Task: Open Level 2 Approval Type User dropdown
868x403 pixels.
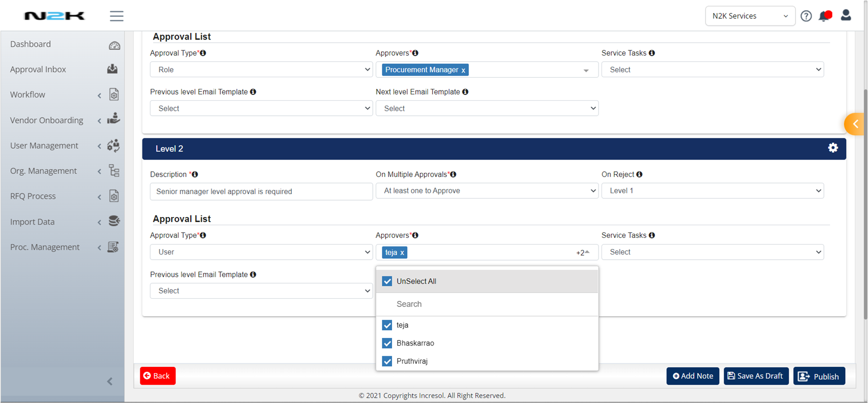Action: pyautogui.click(x=261, y=252)
